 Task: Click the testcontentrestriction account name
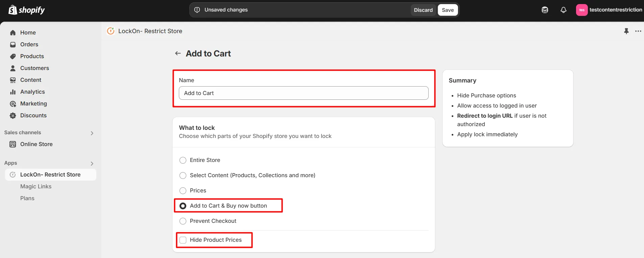[x=616, y=10]
